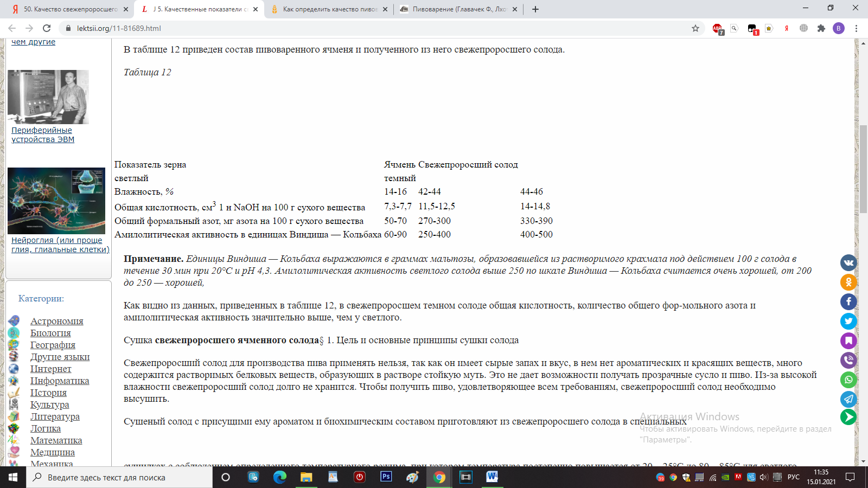Open the 'Другие языки' category

click(x=60, y=357)
